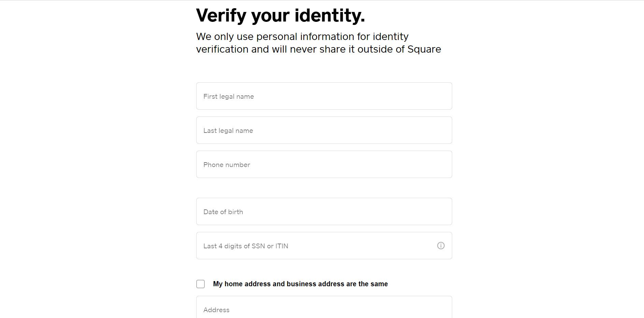Click into the Phone number field
Viewport: 644px width, 318px height.
pos(324,164)
